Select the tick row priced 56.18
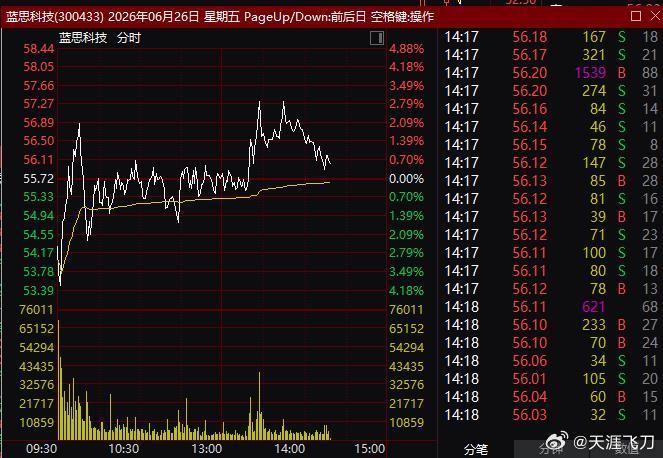This screenshot has width=663, height=458. tap(551, 37)
